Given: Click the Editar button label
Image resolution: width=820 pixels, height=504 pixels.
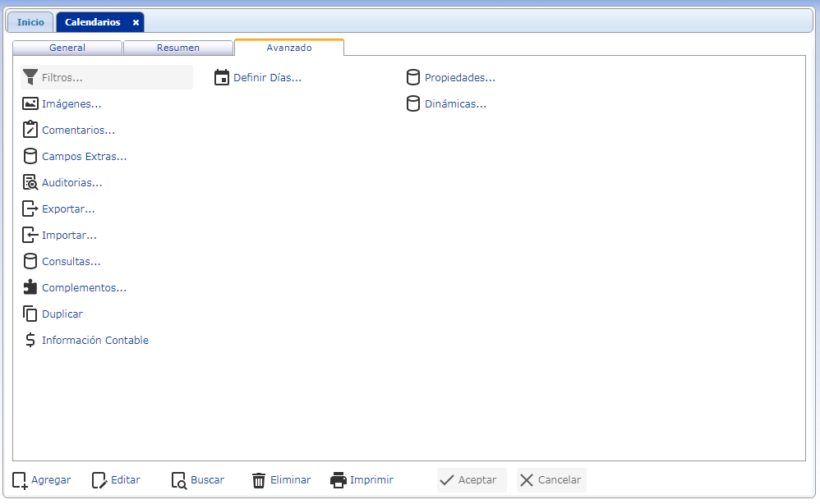Looking at the screenshot, I should (x=126, y=480).
